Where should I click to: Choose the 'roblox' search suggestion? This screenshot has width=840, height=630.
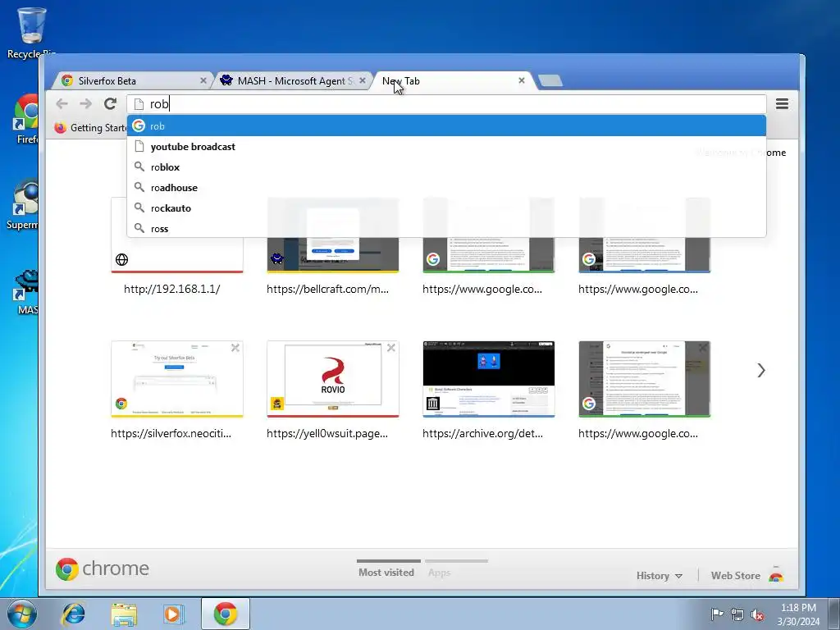446,167
